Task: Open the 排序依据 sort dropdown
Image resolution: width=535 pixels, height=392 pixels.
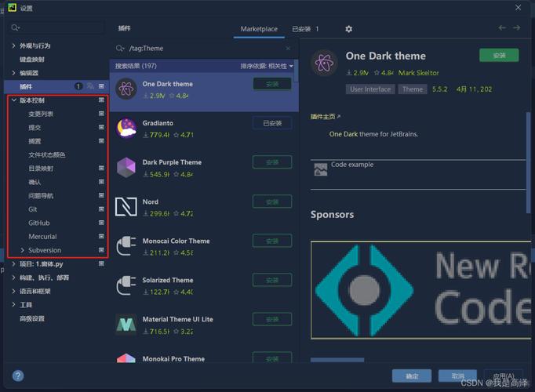Action: click(x=267, y=66)
